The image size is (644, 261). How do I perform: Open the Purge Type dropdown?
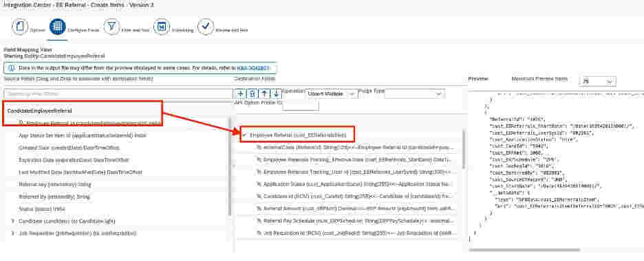414,94
